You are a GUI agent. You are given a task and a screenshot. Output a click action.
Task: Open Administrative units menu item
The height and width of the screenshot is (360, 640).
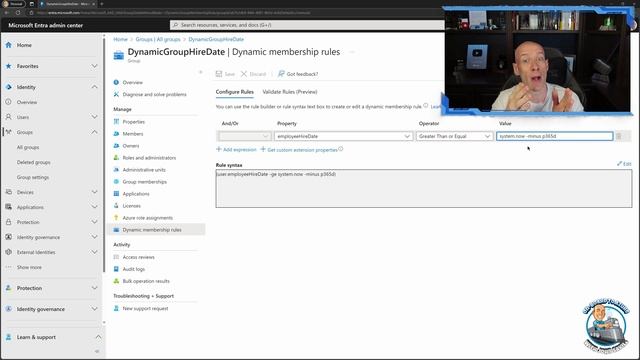pyautogui.click(x=144, y=170)
